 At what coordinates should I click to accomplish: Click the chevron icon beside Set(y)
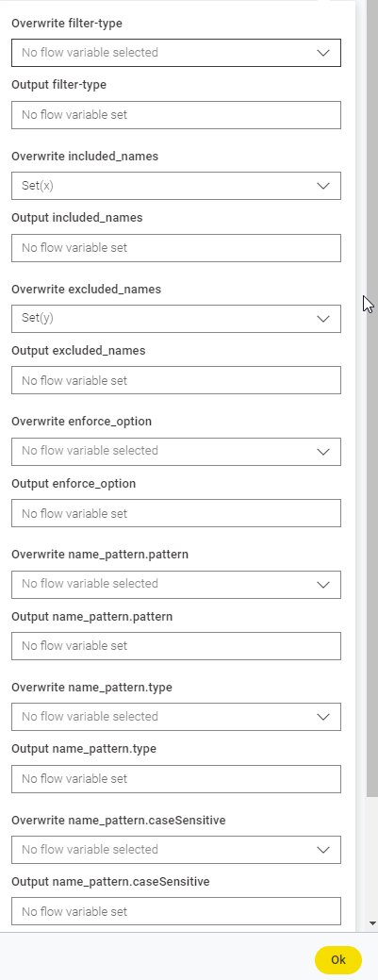[x=323, y=319]
